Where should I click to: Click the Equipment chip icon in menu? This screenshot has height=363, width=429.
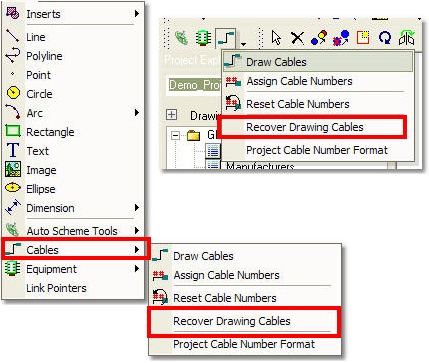point(13,268)
